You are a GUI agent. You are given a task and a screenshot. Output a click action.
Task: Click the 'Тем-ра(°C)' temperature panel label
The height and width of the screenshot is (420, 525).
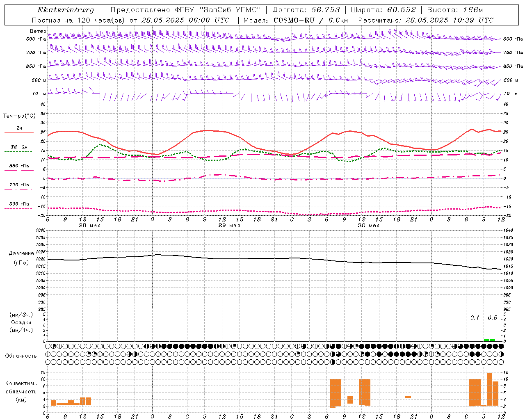click(19, 116)
